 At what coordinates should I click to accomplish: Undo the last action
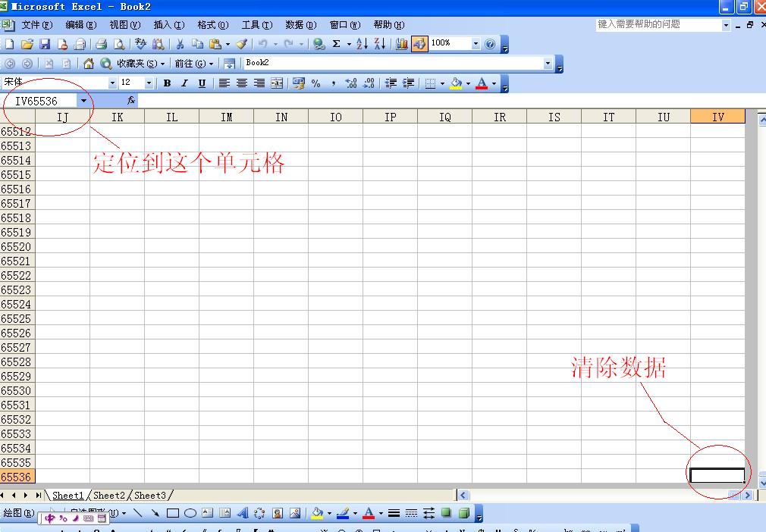[x=263, y=44]
